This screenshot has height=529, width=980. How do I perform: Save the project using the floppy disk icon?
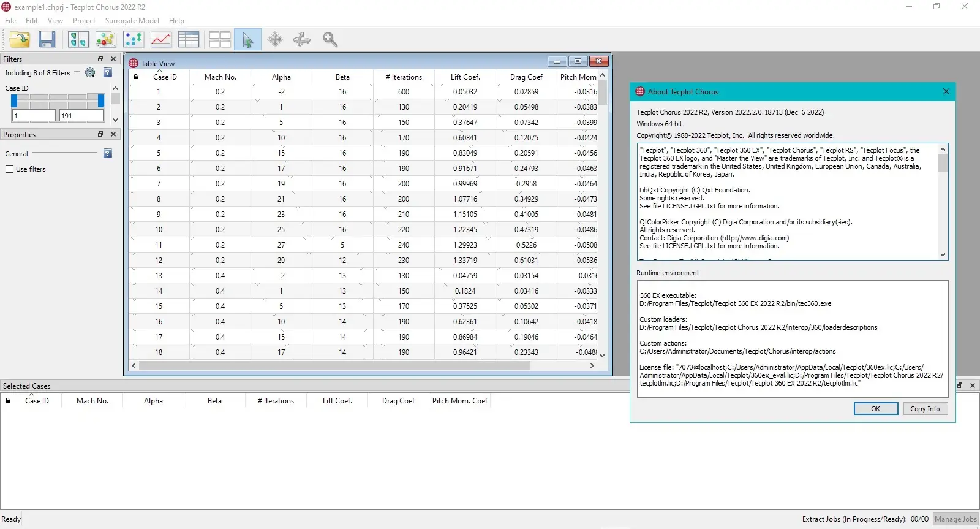click(x=47, y=39)
